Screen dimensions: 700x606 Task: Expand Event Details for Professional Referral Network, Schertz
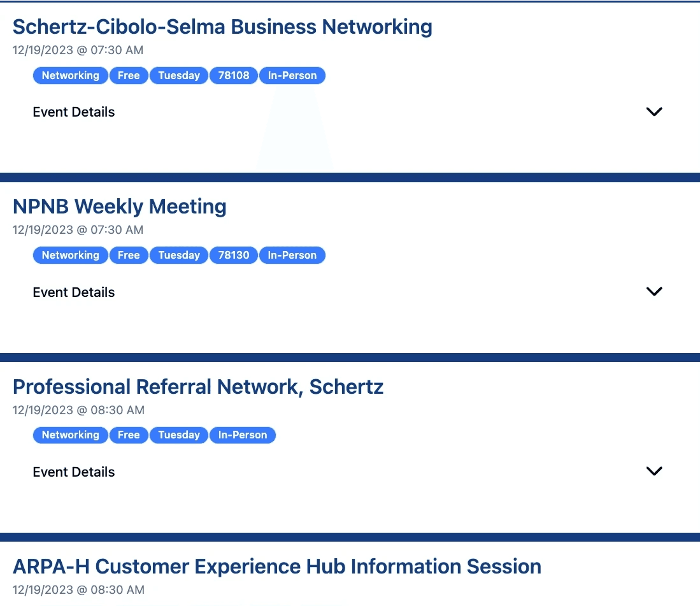click(x=654, y=471)
